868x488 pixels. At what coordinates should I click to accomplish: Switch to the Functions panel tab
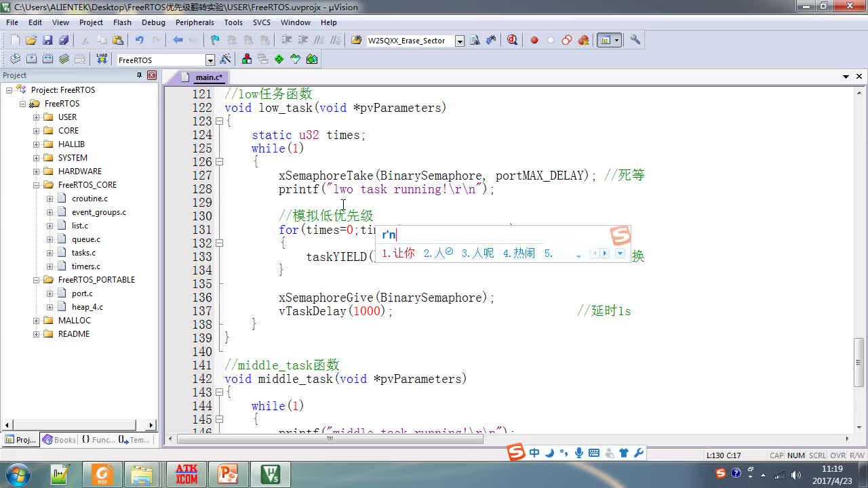pos(98,440)
